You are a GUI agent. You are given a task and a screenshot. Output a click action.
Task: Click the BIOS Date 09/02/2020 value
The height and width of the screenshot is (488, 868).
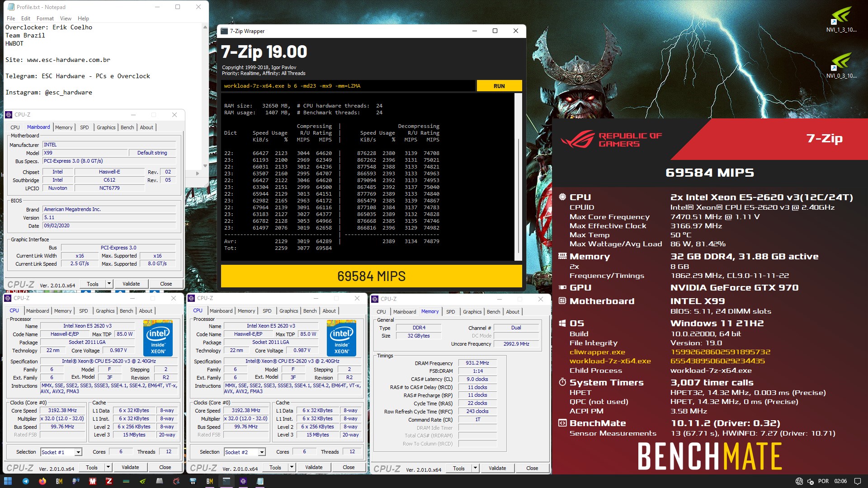pyautogui.click(x=109, y=225)
